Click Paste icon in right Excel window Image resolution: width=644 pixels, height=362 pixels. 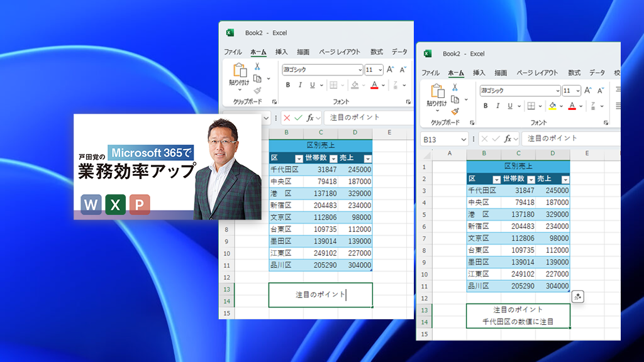point(438,91)
